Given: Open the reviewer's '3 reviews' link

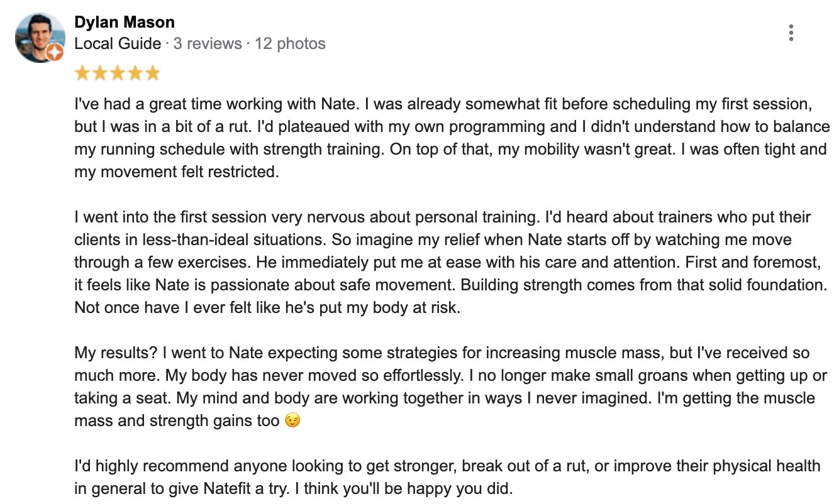Looking at the screenshot, I should pyautogui.click(x=207, y=43).
